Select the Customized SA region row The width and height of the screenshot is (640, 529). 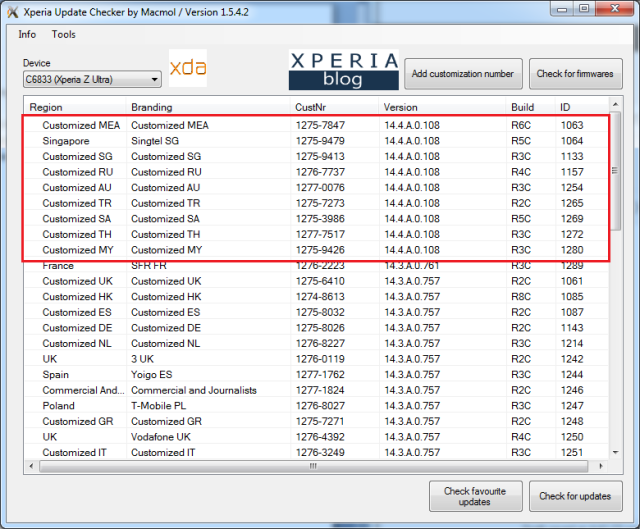(x=316, y=219)
